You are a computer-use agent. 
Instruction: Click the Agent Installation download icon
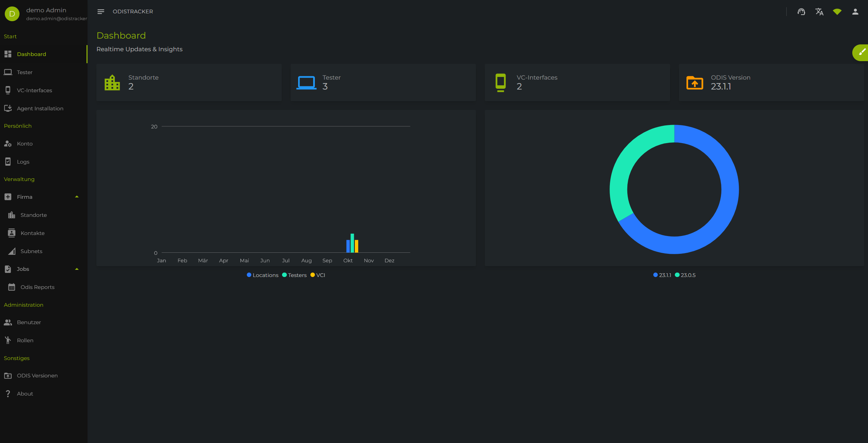[8, 108]
